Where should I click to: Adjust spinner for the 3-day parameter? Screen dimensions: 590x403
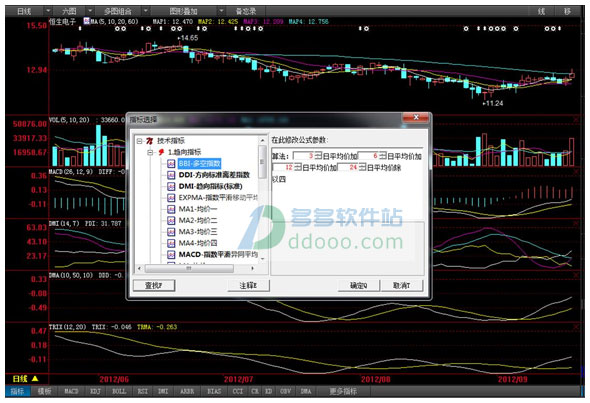tap(318, 156)
